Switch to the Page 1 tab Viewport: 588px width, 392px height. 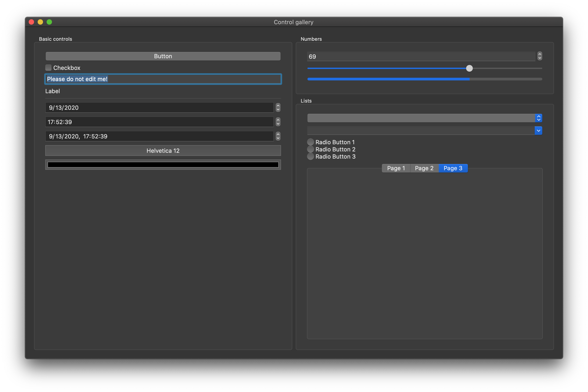(396, 168)
